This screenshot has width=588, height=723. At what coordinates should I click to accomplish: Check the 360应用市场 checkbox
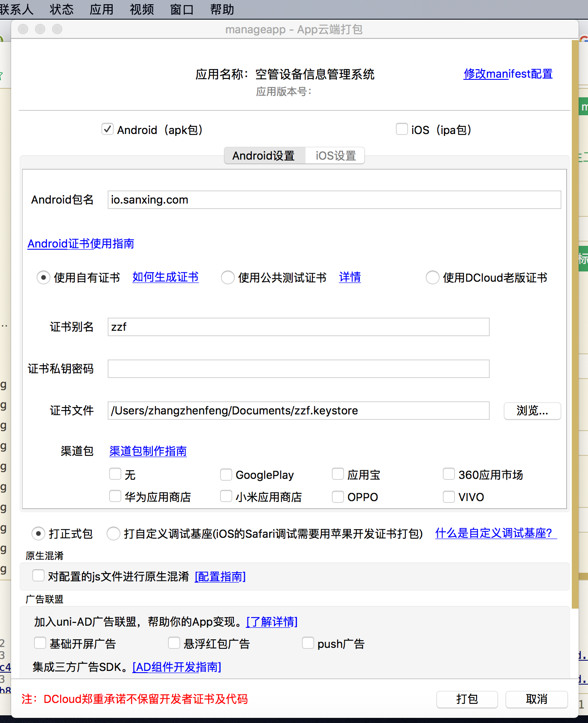tap(449, 474)
